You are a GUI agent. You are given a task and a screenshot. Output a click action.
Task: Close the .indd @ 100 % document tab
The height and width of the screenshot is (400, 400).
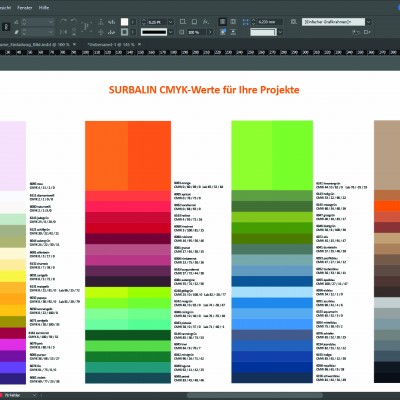tap(74, 44)
